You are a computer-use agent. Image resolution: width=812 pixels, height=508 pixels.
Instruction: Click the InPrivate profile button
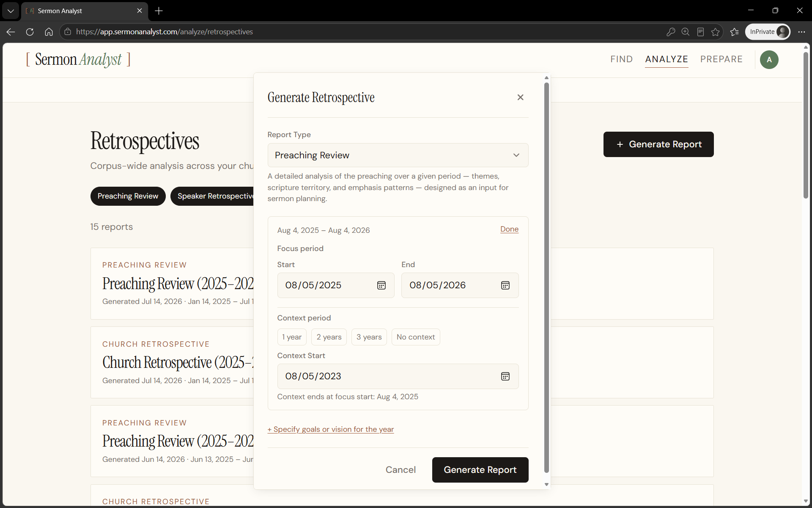point(768,32)
